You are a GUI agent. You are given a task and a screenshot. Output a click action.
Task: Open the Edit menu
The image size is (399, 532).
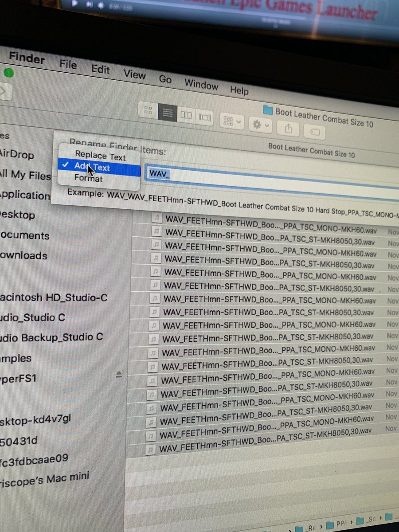click(101, 69)
